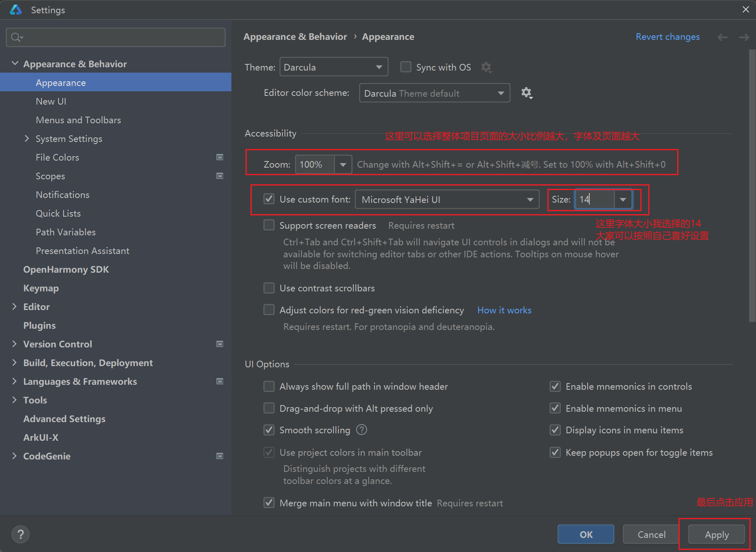Screen dimensions: 756x552
Task: Click the editor color scheme gear icon
Action: point(526,93)
